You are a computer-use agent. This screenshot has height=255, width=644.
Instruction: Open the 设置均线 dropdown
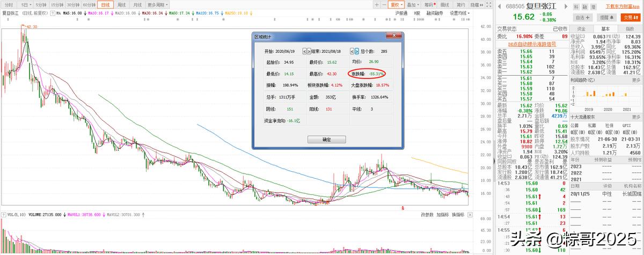pyautogui.click(x=459, y=12)
